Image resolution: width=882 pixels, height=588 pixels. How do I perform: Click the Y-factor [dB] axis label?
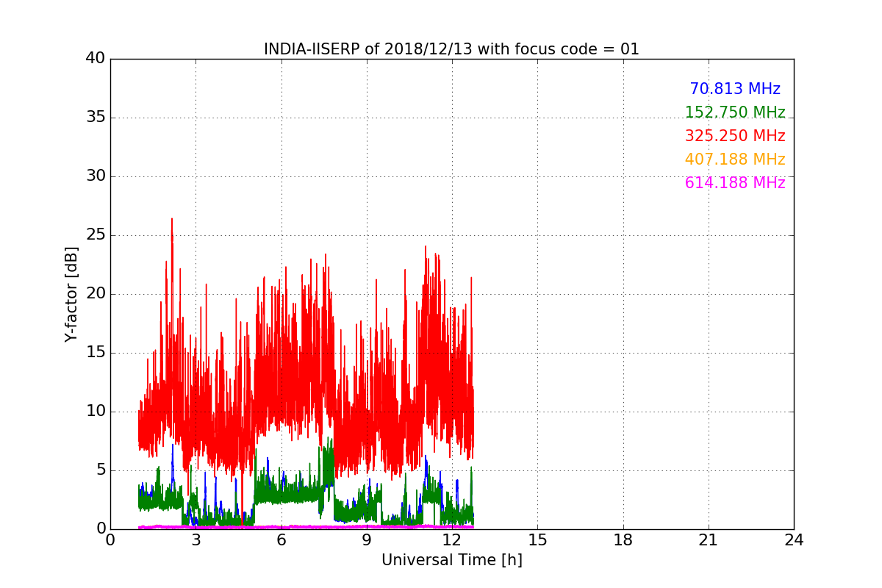(x=71, y=294)
